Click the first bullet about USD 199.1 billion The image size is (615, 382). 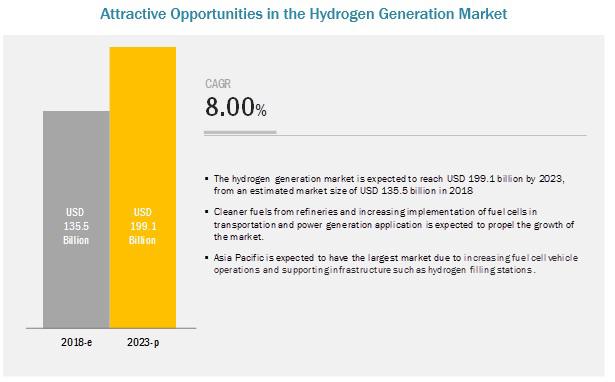coord(389,185)
